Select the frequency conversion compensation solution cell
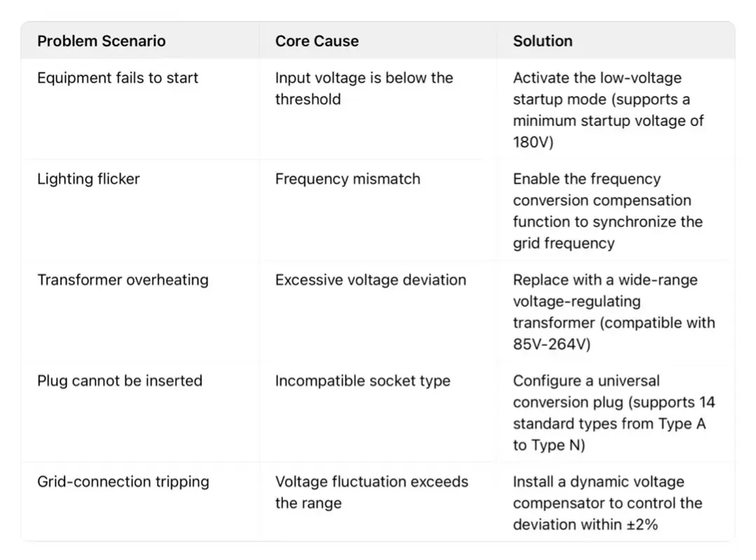Image resolution: width=756 pixels, height=560 pixels. pyautogui.click(x=607, y=210)
